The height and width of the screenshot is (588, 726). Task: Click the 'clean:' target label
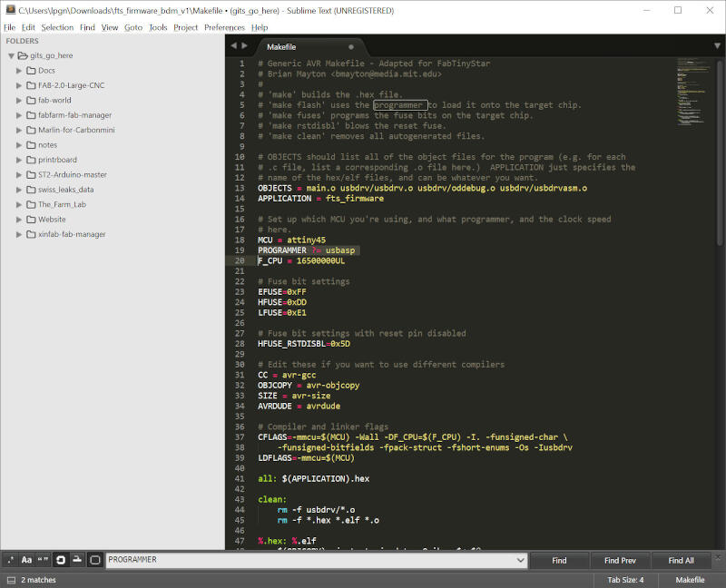tap(272, 500)
